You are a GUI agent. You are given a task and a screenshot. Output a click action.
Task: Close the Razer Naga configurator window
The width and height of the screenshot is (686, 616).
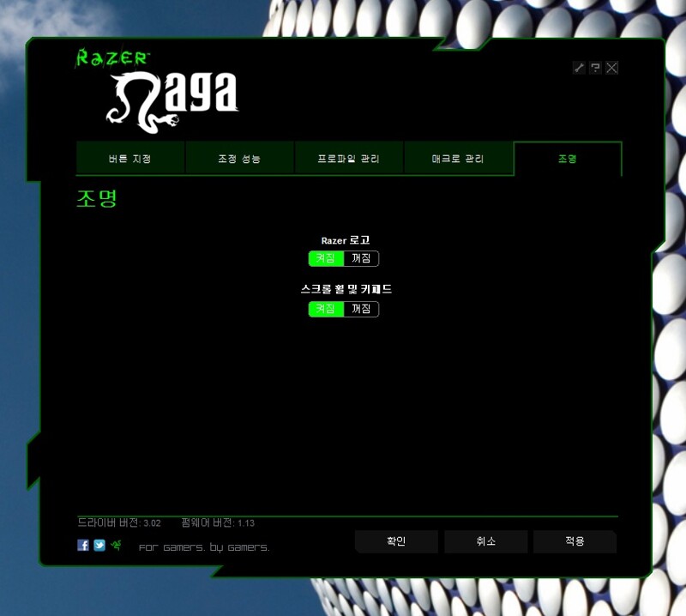(611, 68)
